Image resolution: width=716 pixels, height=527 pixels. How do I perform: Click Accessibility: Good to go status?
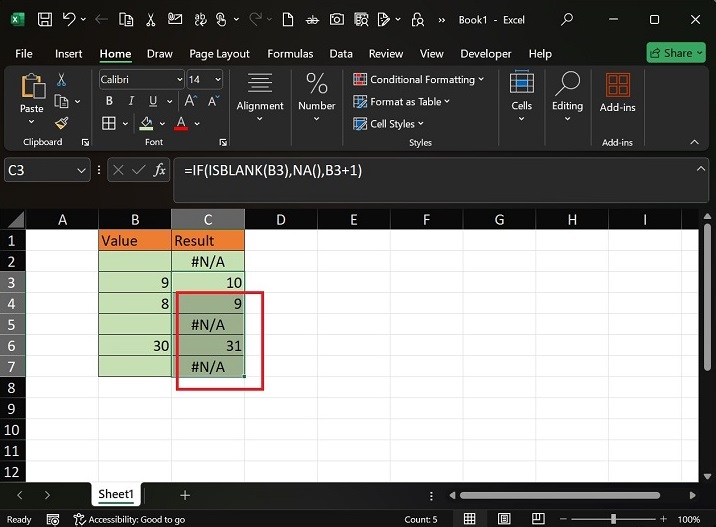130,519
